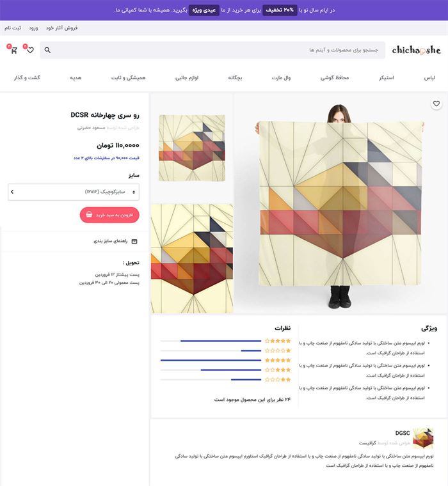Open the محافظ گوشی menu category
The height and width of the screenshot is (486, 448).
click(335, 78)
